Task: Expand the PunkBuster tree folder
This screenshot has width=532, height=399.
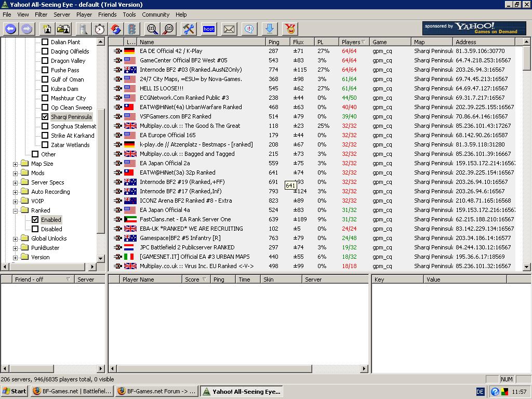Action: pos(16,248)
